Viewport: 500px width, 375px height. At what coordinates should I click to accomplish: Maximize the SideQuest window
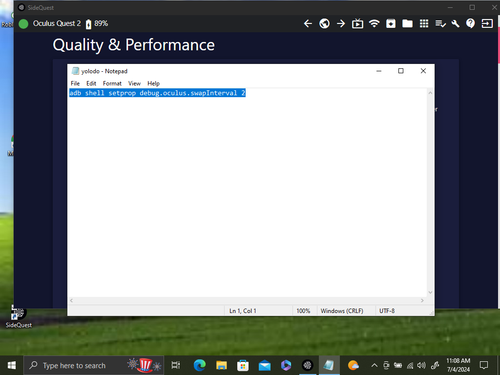point(472,7)
